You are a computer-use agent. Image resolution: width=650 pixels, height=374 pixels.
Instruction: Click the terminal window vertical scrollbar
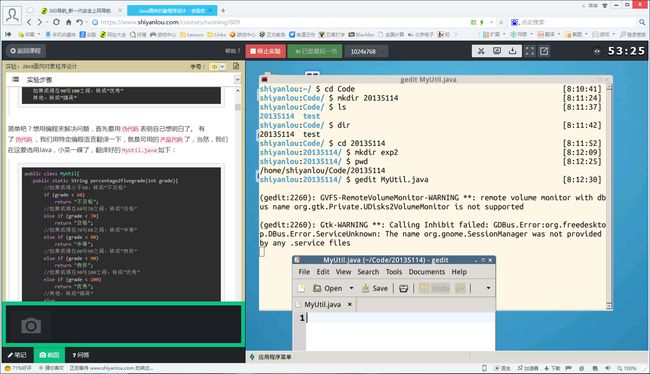tap(609, 197)
